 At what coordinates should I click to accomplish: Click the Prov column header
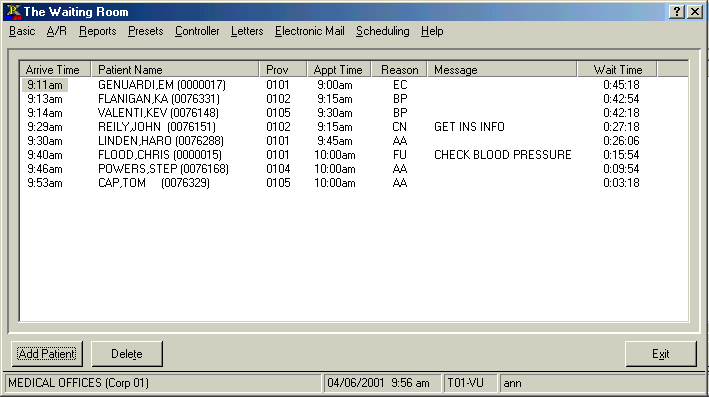[283, 70]
